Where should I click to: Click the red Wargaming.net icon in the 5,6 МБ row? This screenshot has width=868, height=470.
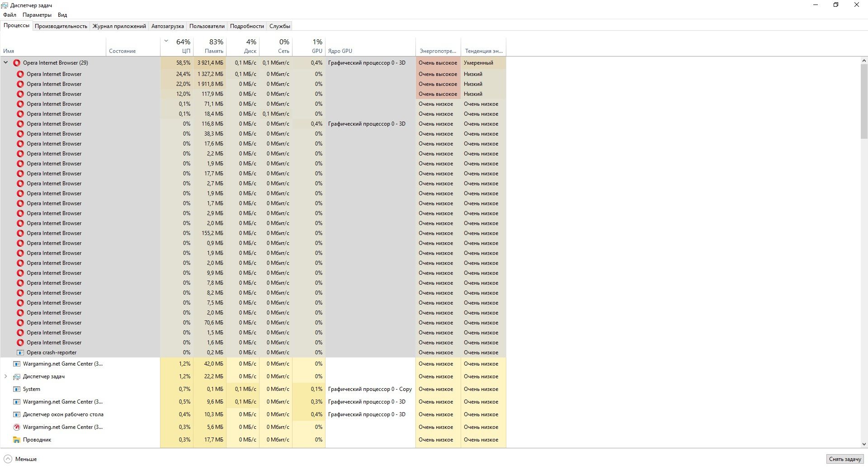tap(17, 427)
